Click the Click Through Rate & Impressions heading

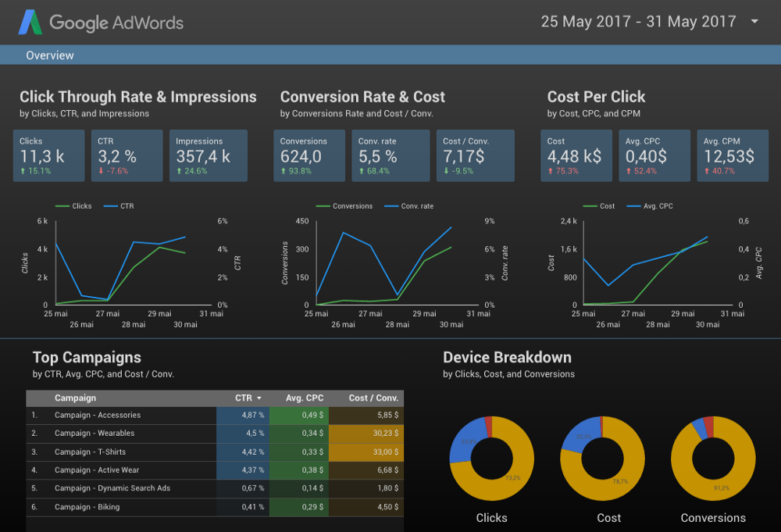[x=138, y=97]
